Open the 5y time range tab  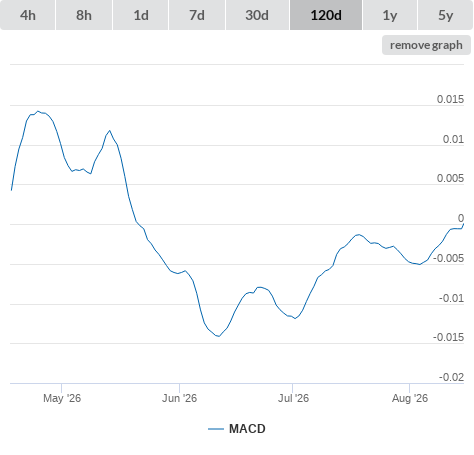(x=445, y=15)
